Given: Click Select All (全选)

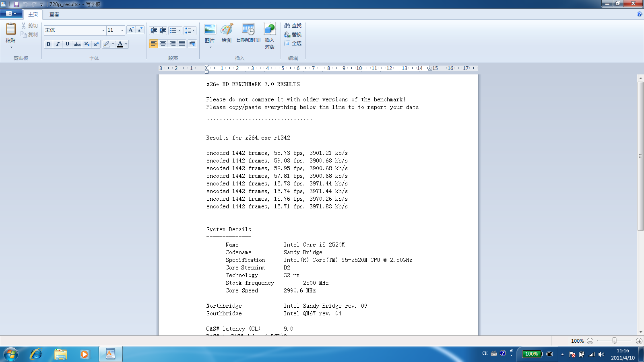Looking at the screenshot, I should pos(293,43).
